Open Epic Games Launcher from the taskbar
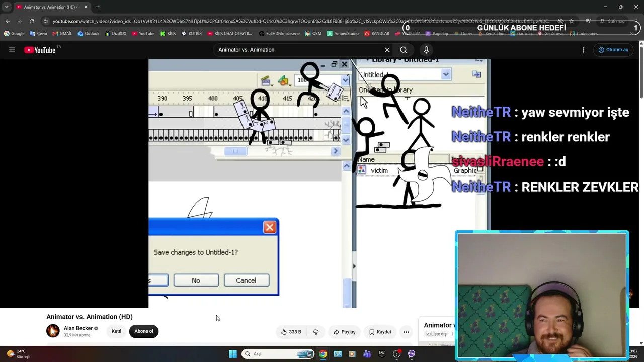 tap(382, 354)
